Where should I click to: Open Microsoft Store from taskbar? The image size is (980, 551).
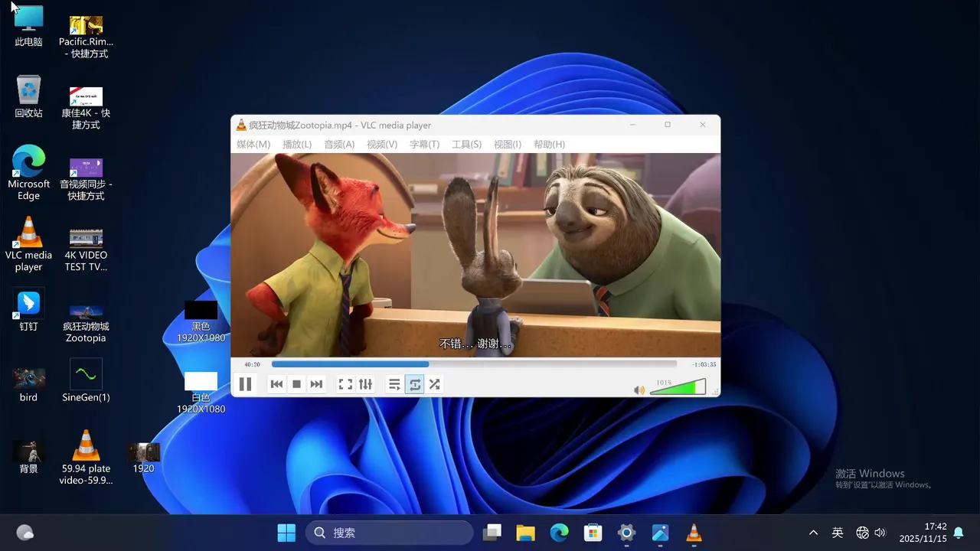[x=593, y=533]
